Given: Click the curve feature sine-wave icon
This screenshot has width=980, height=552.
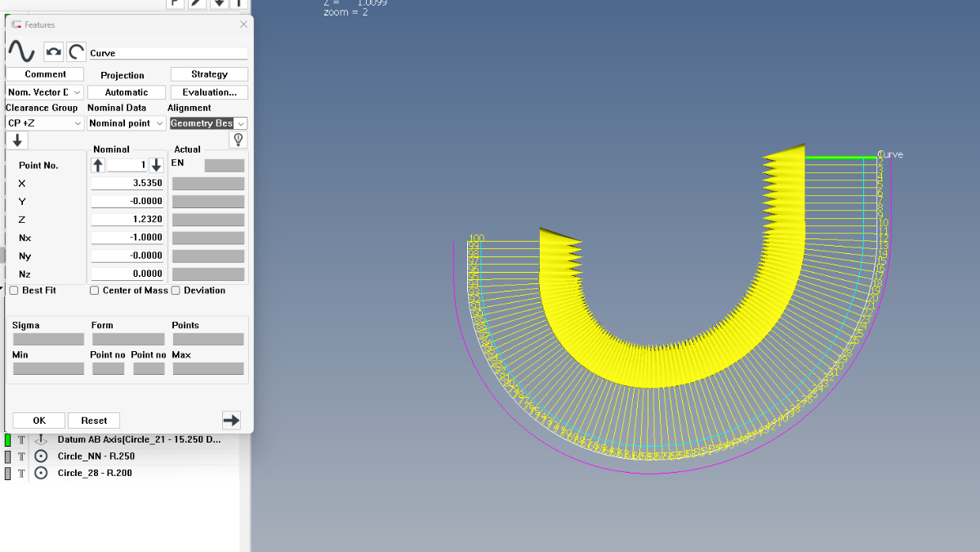Looking at the screenshot, I should coord(20,52).
